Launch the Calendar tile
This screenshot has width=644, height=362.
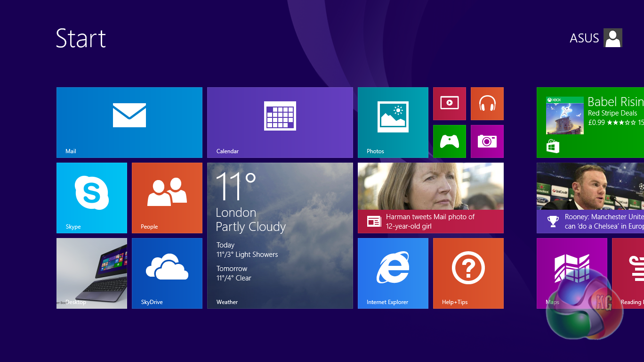[x=280, y=123]
